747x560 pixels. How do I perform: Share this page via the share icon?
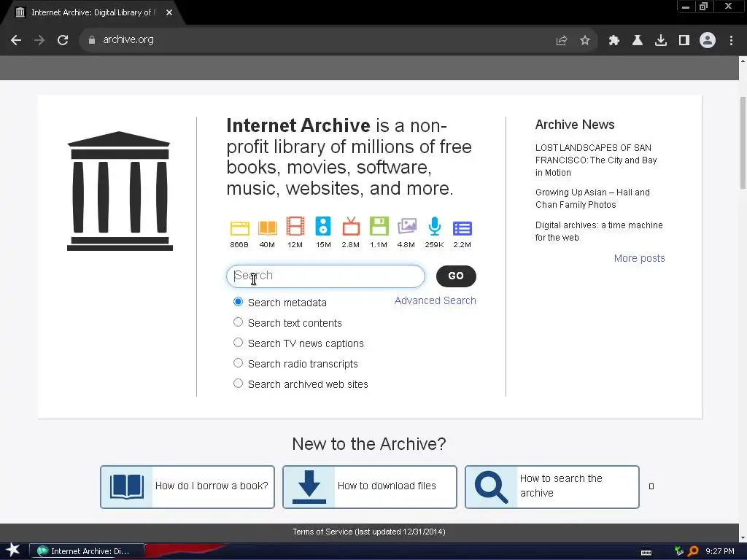(x=562, y=41)
